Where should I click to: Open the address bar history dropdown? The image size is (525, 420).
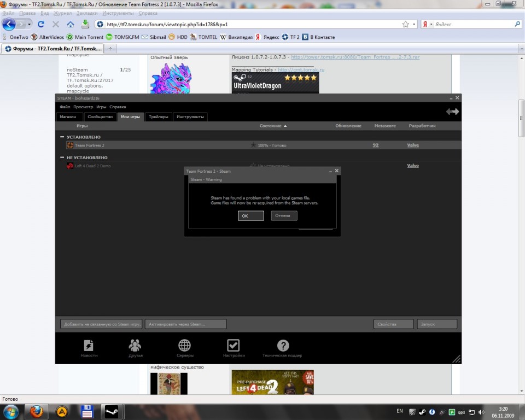pyautogui.click(x=414, y=24)
